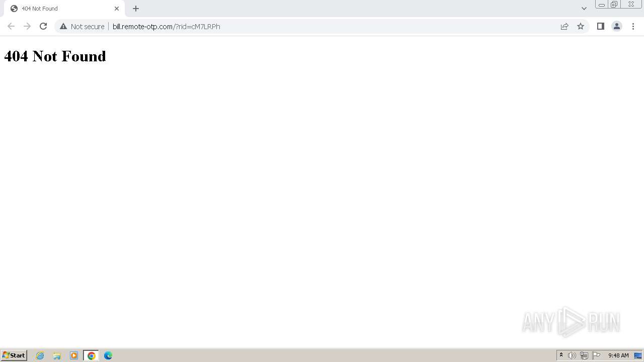Open the Windows Start menu
This screenshot has height=362, width=644.
coord(14,355)
